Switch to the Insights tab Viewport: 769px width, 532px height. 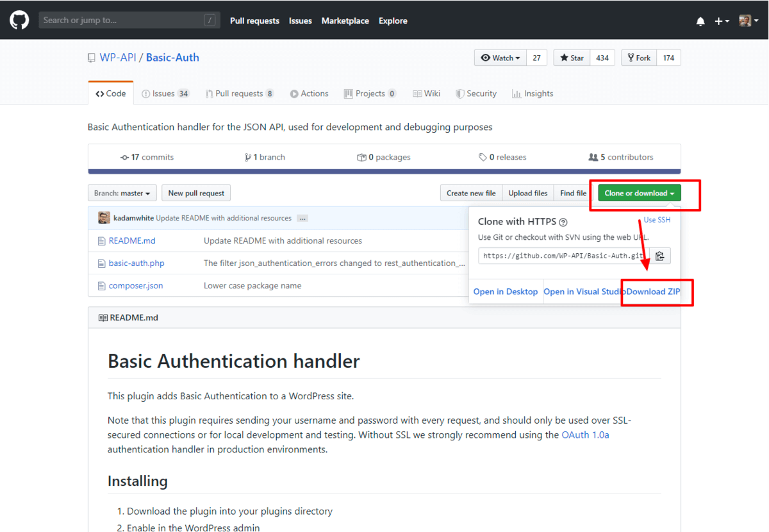[533, 94]
